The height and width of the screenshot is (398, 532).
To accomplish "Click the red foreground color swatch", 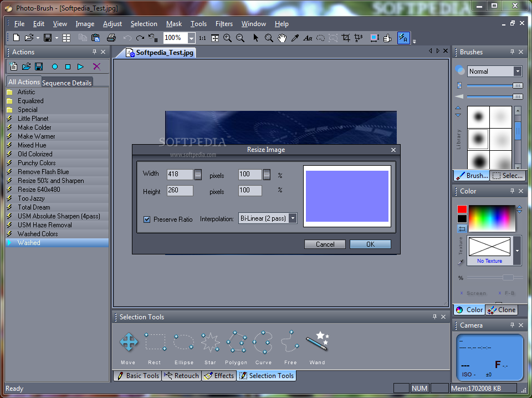I will (462, 209).
